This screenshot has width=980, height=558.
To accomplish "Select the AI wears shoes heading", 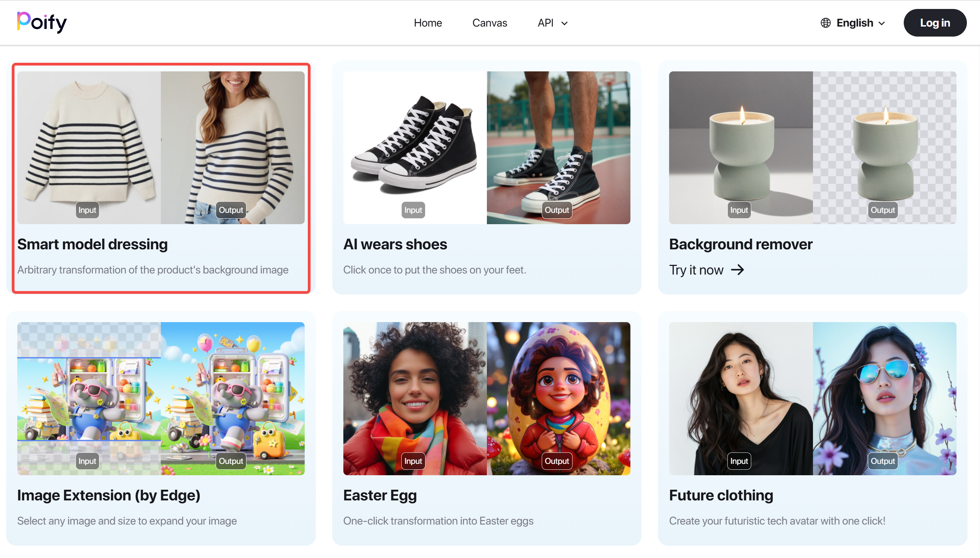I will point(395,244).
